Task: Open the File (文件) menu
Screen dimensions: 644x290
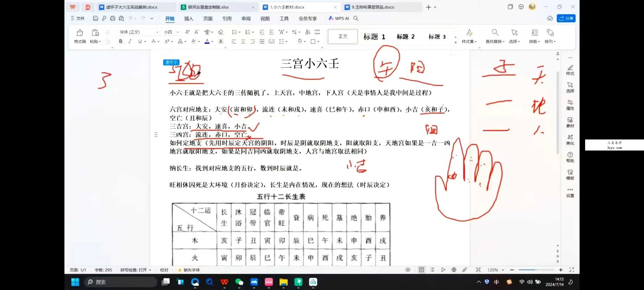Action: 78,18
